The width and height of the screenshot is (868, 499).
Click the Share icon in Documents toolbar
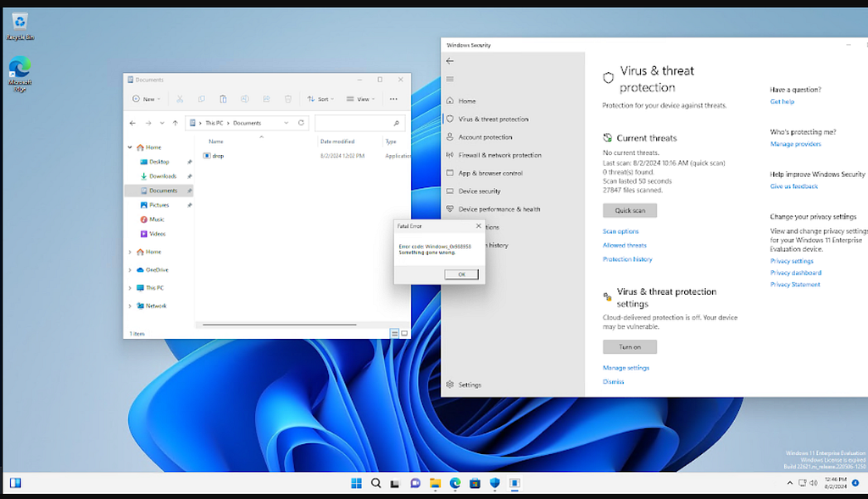coord(266,99)
